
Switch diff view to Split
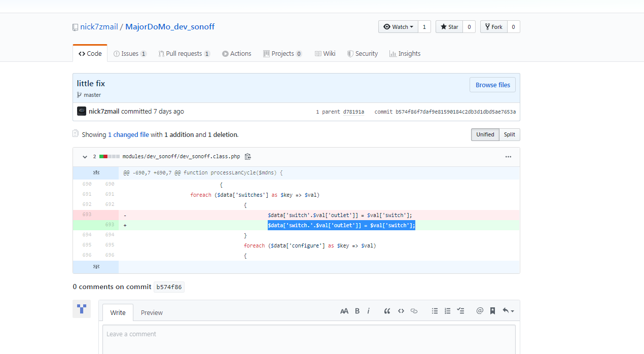(509, 134)
